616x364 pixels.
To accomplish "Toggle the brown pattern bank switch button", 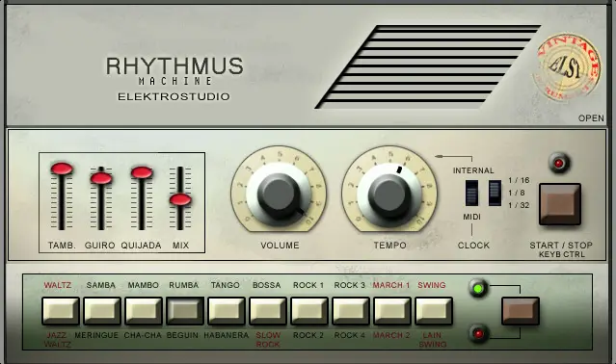I will point(521,311).
